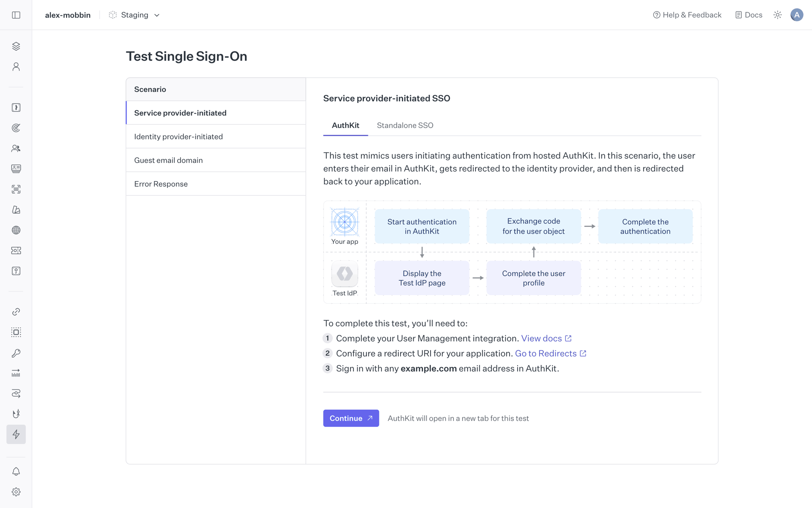This screenshot has width=812, height=508.
Task: Open the two-people sidebar icon
Action: tap(16, 148)
